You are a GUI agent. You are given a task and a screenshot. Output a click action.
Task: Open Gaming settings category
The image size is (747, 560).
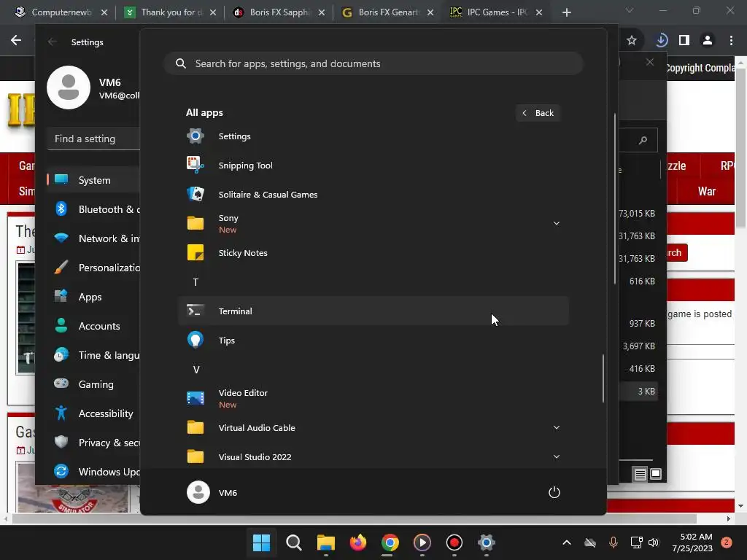[x=93, y=384]
